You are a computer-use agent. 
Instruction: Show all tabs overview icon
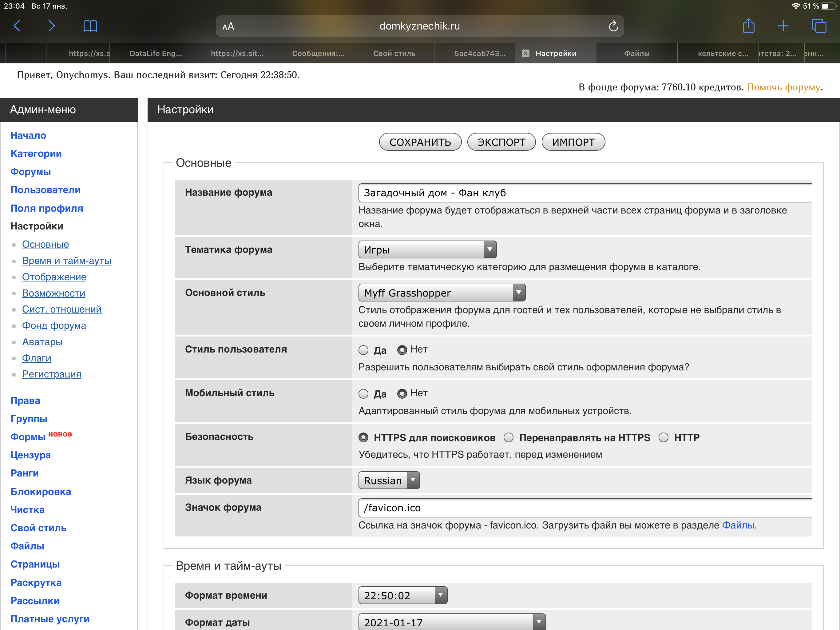[819, 26]
